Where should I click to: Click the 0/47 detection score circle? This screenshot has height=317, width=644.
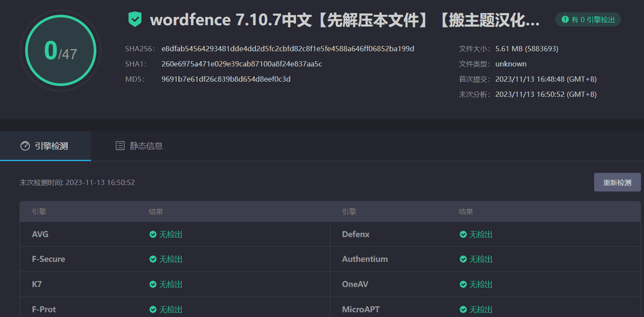click(60, 50)
